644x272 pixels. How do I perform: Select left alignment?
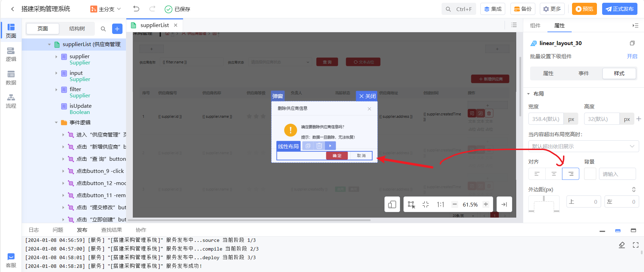coord(537,174)
